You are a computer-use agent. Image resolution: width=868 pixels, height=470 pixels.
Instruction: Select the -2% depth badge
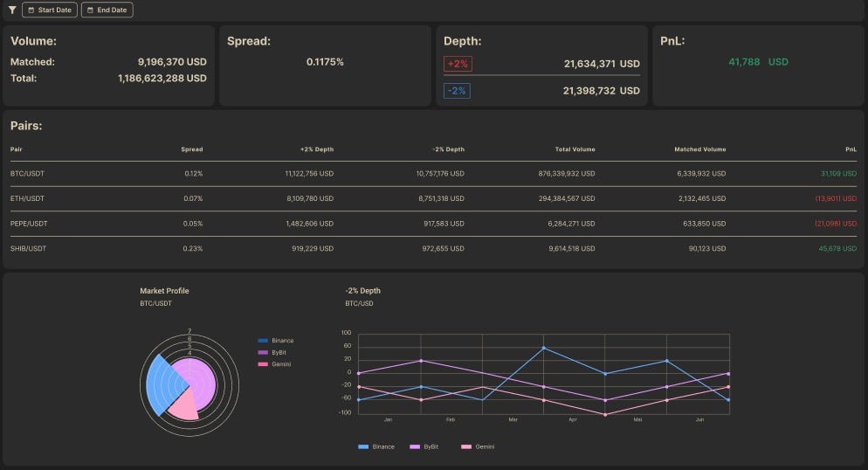click(457, 91)
